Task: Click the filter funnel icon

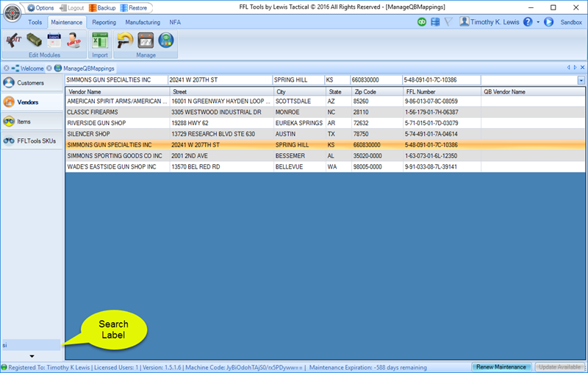Action: point(448,22)
